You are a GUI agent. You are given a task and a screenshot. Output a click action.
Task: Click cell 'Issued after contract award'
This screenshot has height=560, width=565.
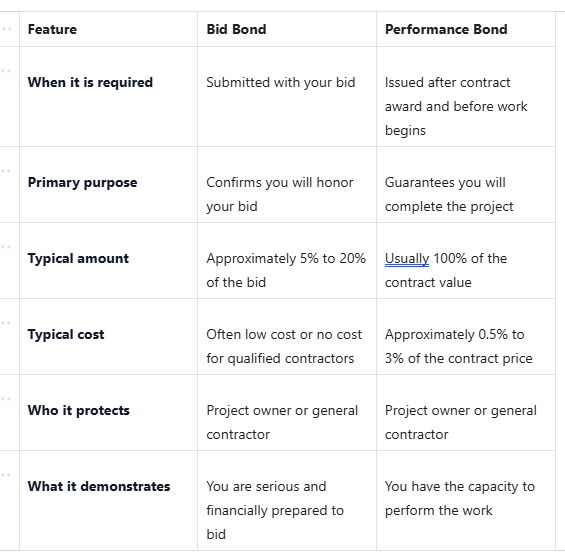pyautogui.click(x=466, y=97)
